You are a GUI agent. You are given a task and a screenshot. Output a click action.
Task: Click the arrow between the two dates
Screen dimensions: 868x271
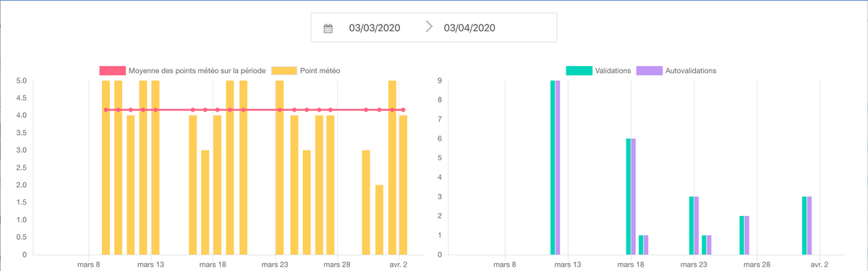(x=430, y=28)
